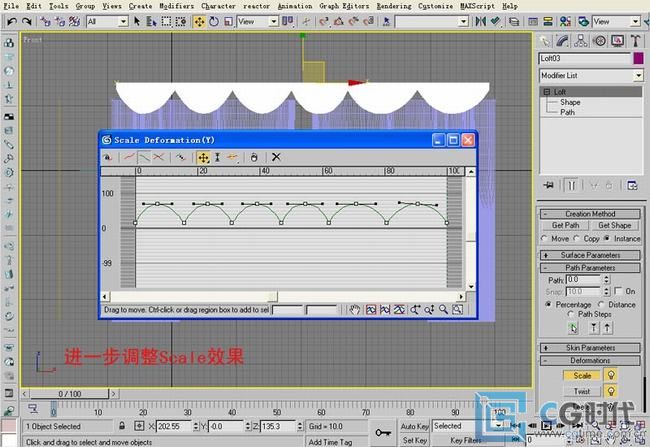Click the Mirror Selected Objects icon
Screen dimensions: 650x447
click(480, 21)
